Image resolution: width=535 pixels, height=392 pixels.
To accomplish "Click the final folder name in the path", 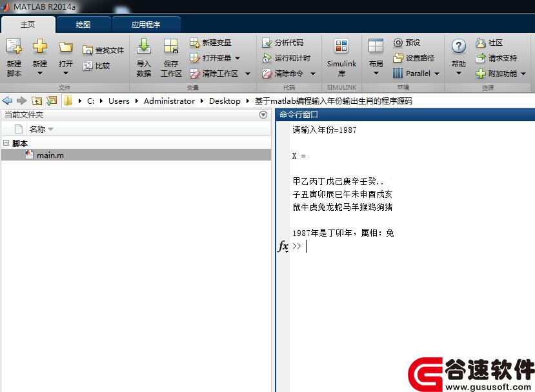I will coord(334,101).
